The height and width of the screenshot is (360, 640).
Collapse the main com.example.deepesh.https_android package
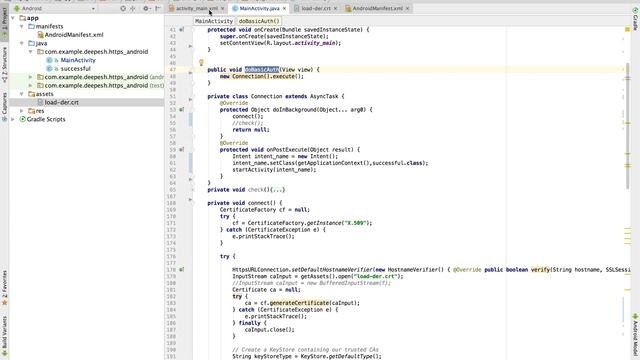pos(31,52)
